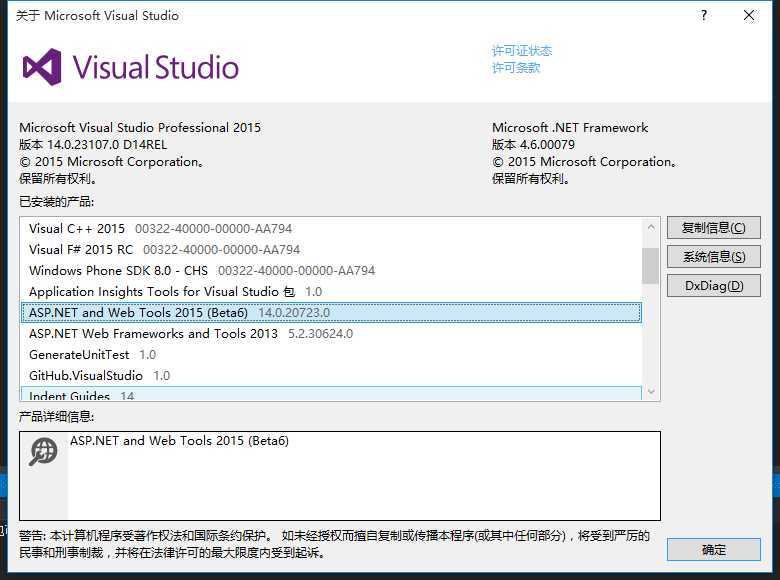Click the ASP.NET Web Tools product detail icon
780x580 pixels.
click(43, 451)
